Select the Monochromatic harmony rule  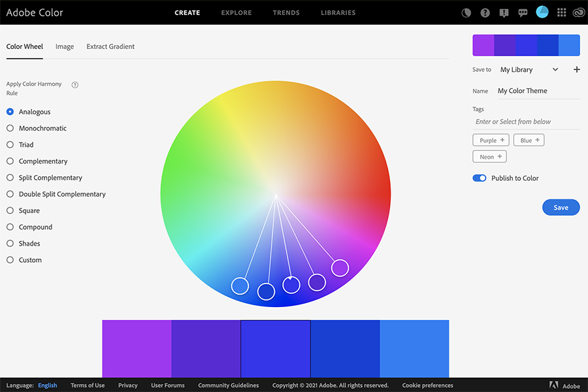(37, 128)
